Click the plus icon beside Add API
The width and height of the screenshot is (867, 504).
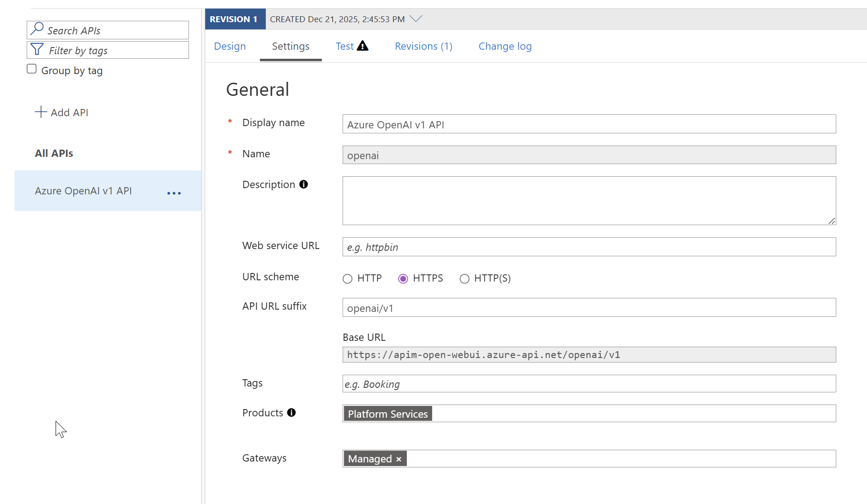[41, 112]
